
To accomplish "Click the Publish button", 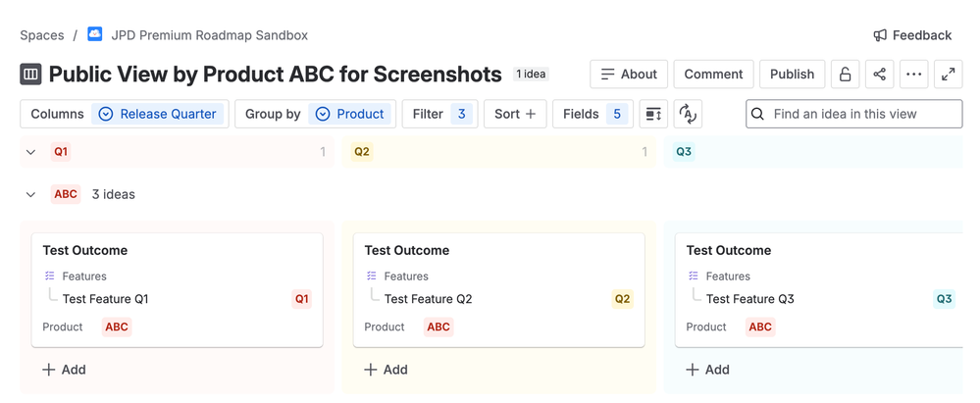I will point(792,75).
